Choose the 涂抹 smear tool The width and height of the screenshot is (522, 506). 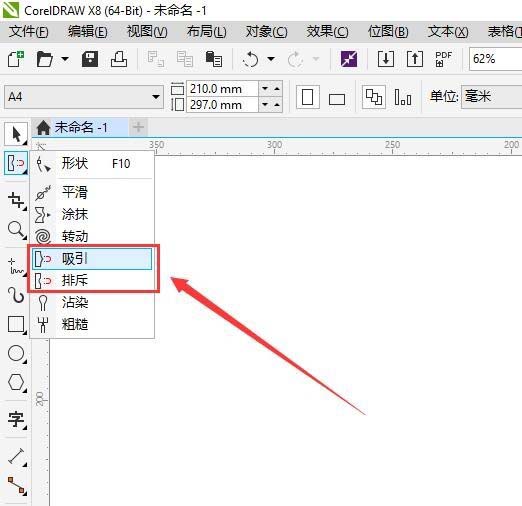[92, 214]
